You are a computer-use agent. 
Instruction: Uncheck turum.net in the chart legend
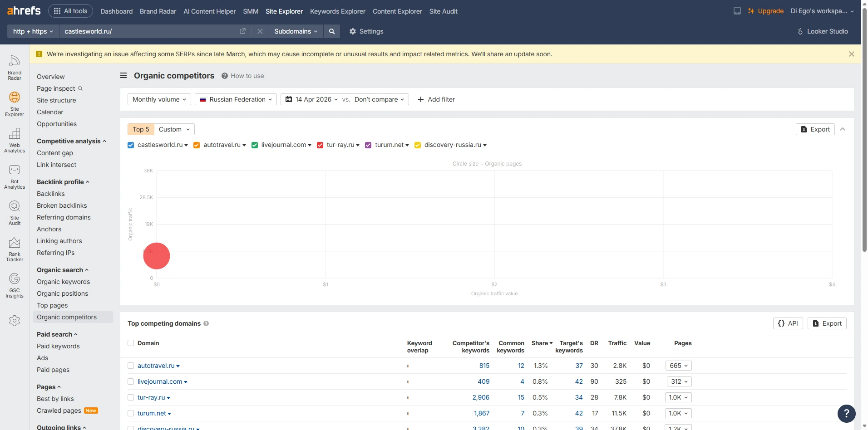tap(368, 145)
